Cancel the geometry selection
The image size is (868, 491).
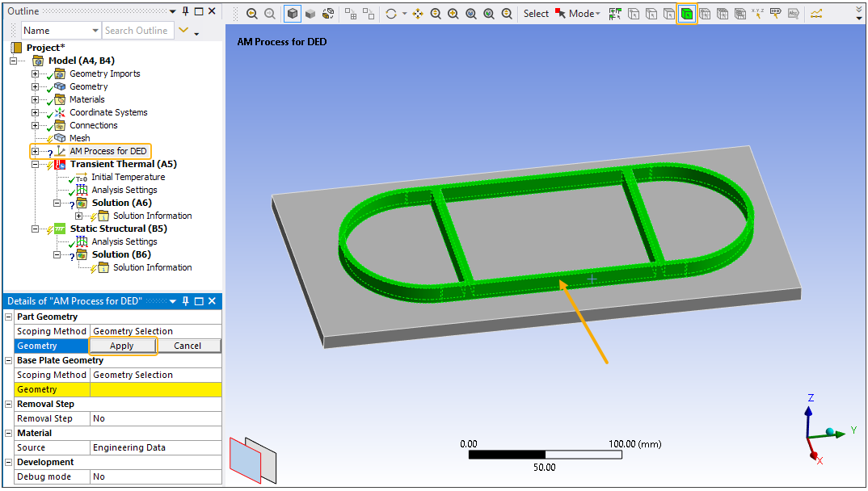coord(188,346)
